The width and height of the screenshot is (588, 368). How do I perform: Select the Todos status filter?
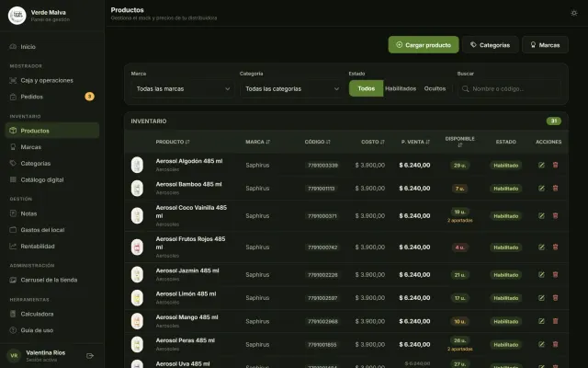tap(366, 88)
